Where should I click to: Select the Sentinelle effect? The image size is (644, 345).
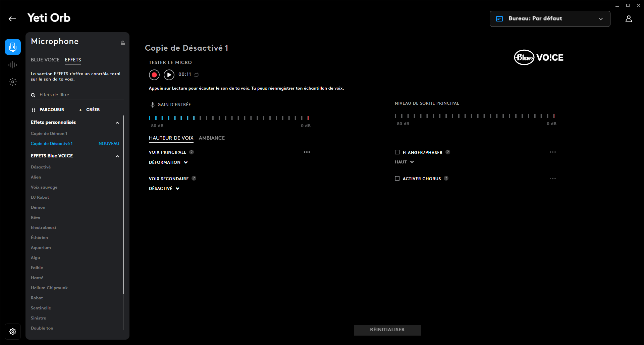(x=41, y=308)
